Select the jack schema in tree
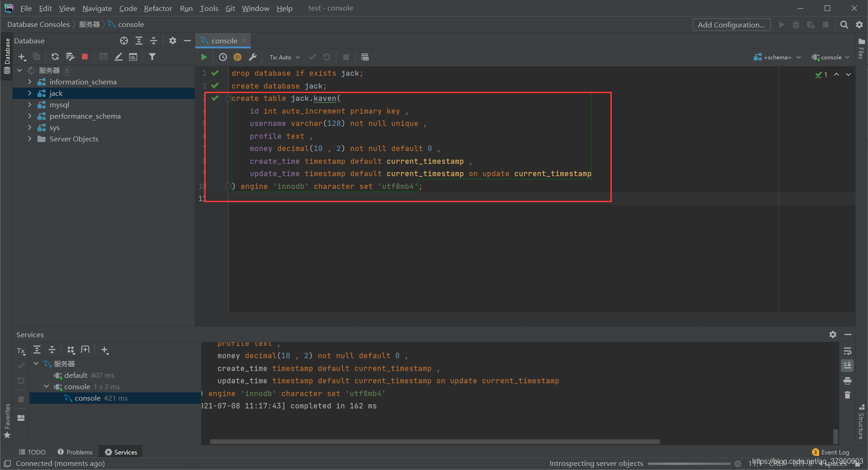The height and width of the screenshot is (470, 868). tap(103, 93)
